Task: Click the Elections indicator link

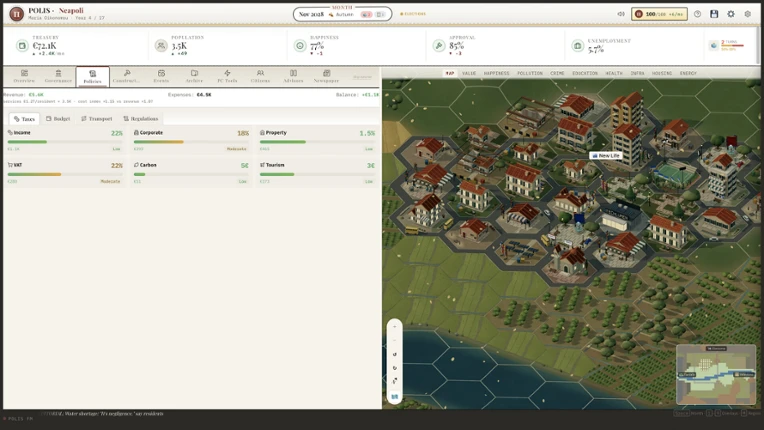Action: pos(413,14)
